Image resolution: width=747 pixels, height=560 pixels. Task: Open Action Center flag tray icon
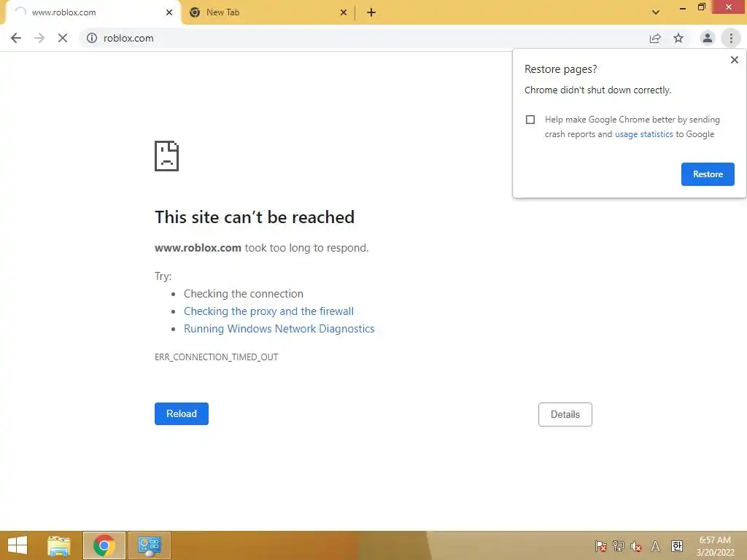(x=601, y=546)
